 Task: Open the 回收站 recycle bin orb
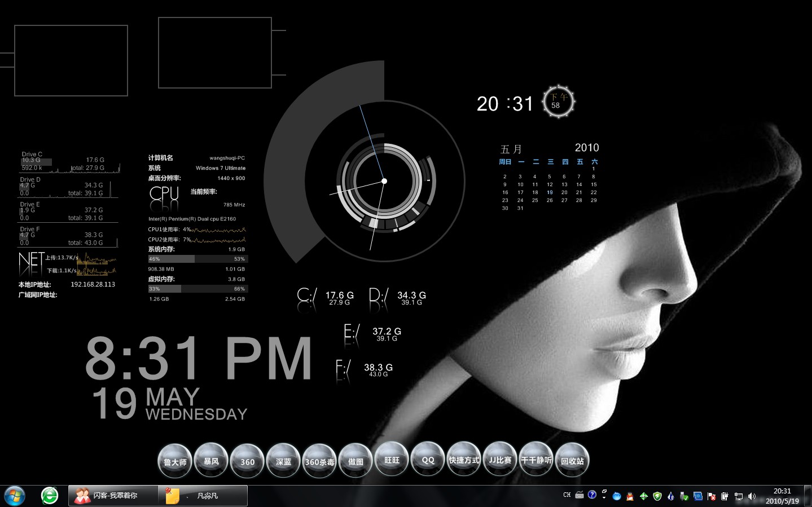(x=572, y=460)
